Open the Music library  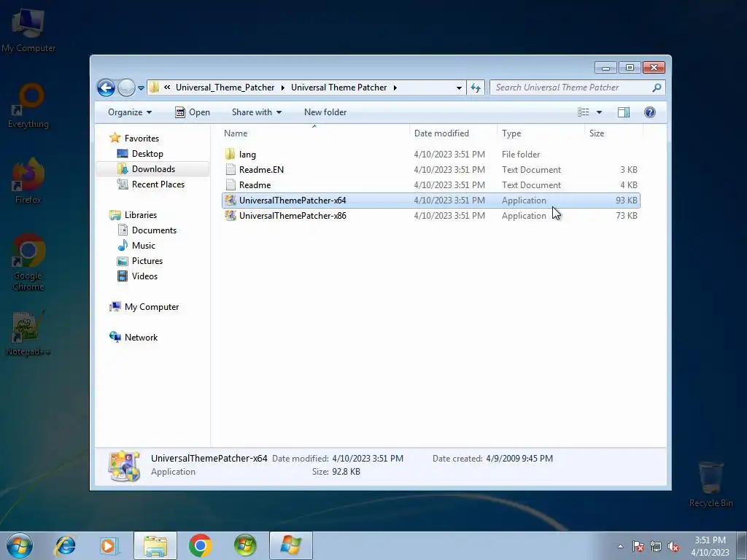pyautogui.click(x=144, y=245)
